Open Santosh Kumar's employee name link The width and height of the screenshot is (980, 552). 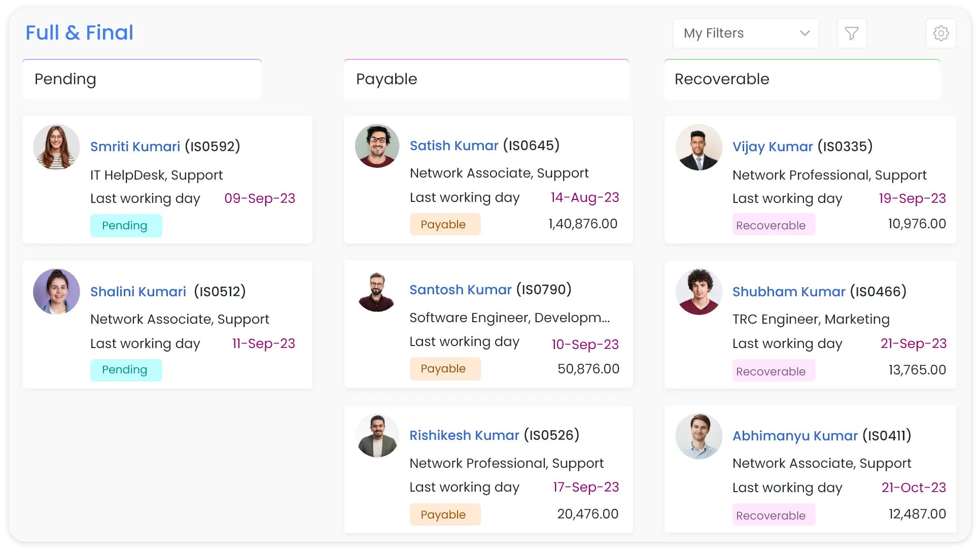(461, 290)
